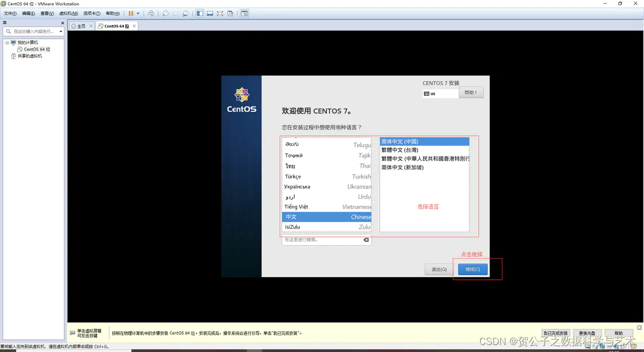This screenshot has width=644, height=352.
Task: Open the dropdown arrow beside the pause icon
Action: coord(138,13)
